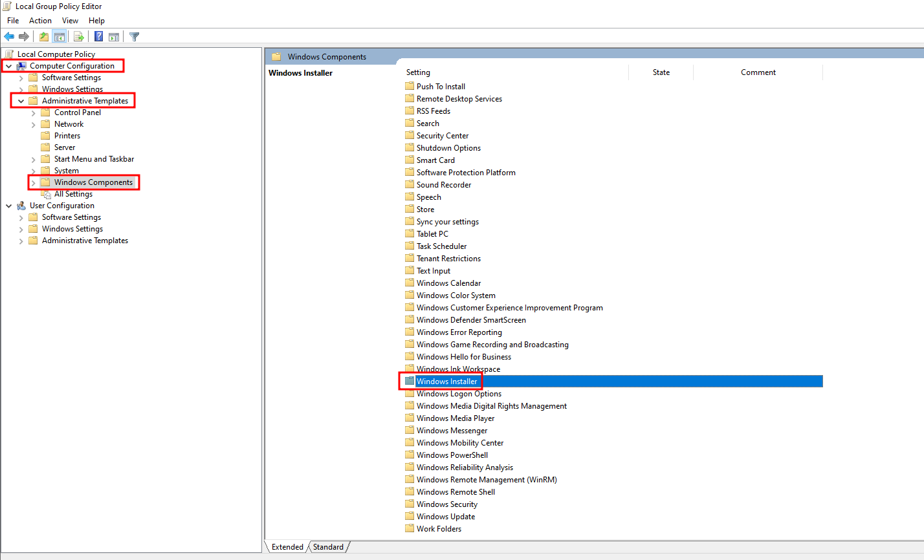Open the File menu
Image resolution: width=924 pixels, height=560 pixels.
pyautogui.click(x=13, y=21)
